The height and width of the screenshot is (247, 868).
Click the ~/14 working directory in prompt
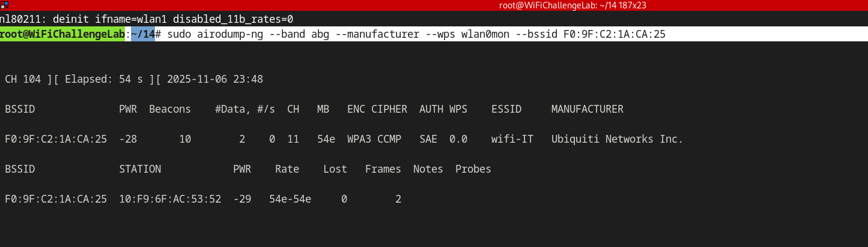point(142,34)
